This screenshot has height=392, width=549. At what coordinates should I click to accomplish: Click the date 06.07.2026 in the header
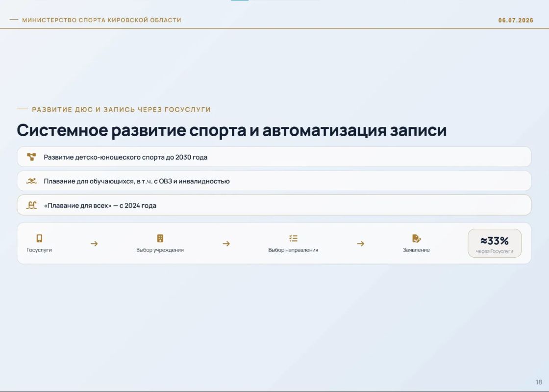pos(516,20)
